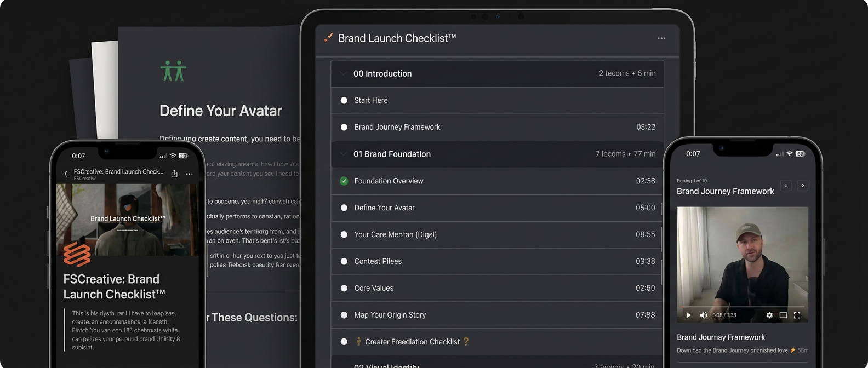Image resolution: width=868 pixels, height=368 pixels.
Task: Play the video on right phone
Action: 688,315
